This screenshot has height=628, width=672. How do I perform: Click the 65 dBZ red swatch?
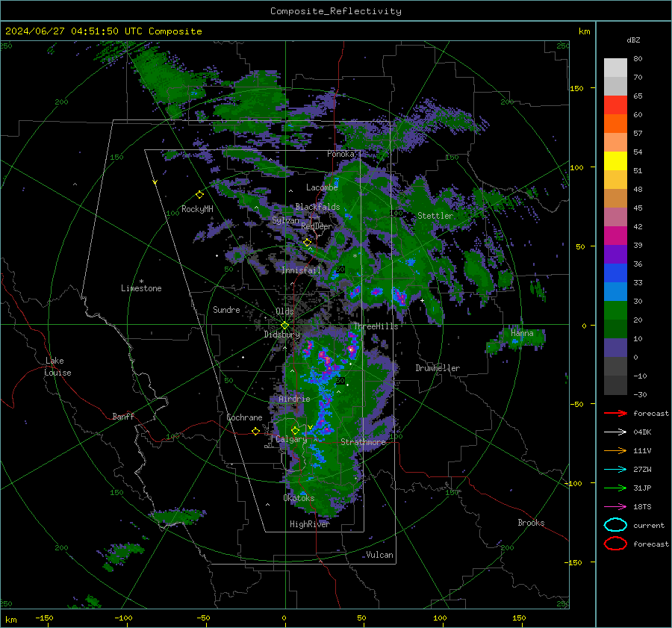point(615,105)
